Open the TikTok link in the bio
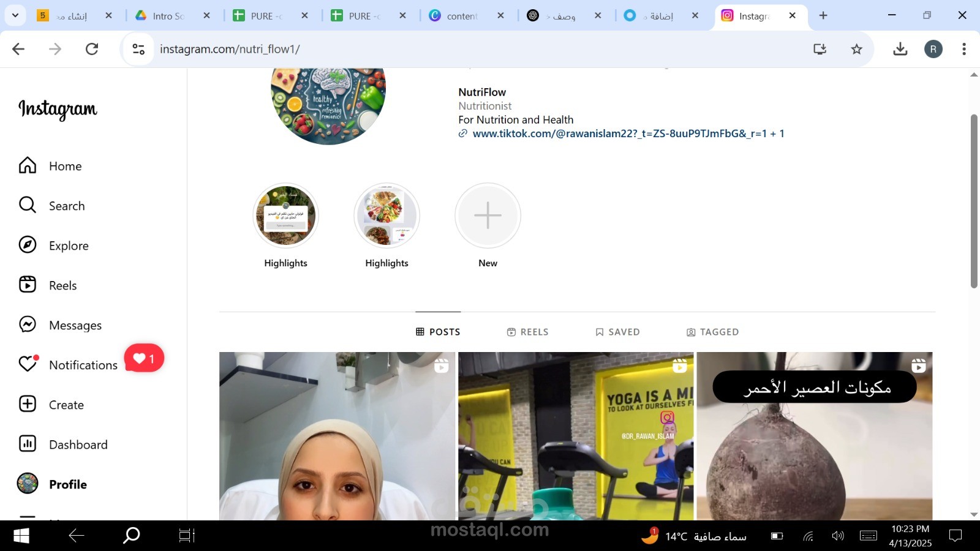Screen dimensions: 980x551 (628, 133)
